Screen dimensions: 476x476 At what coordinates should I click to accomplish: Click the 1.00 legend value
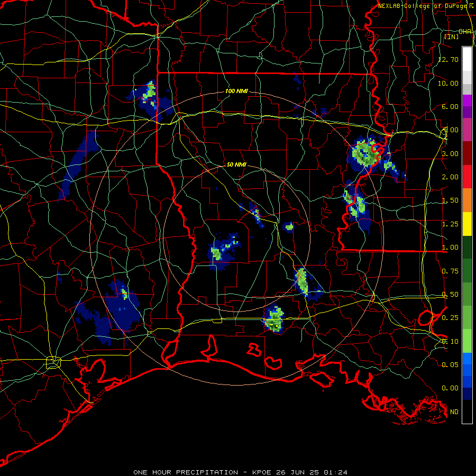450,248
